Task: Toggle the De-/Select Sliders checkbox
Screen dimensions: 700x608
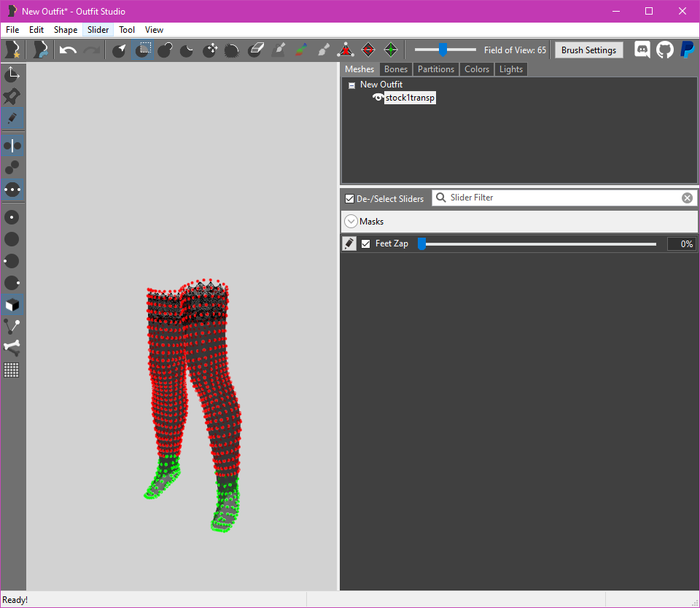Action: (349, 198)
